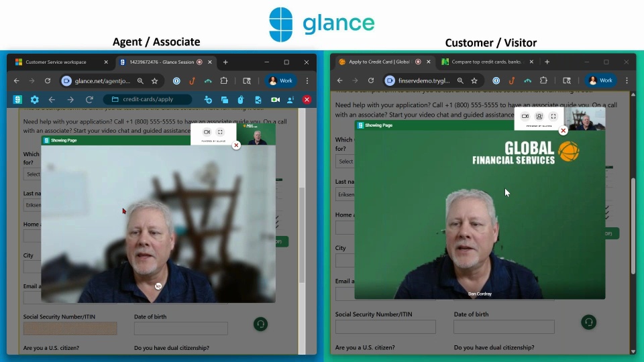644x362 pixels.
Task: Open Work profile menu in customer browser
Action: (600, 80)
